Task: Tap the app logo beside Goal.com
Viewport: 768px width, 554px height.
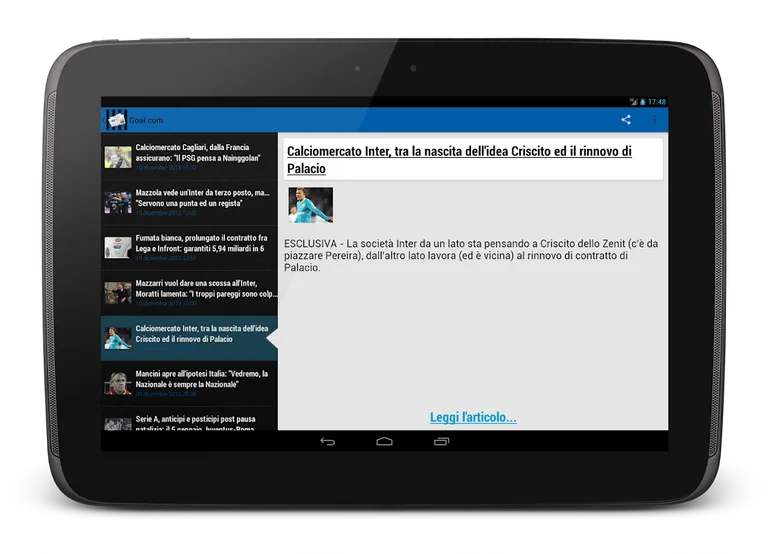Action: [117, 120]
